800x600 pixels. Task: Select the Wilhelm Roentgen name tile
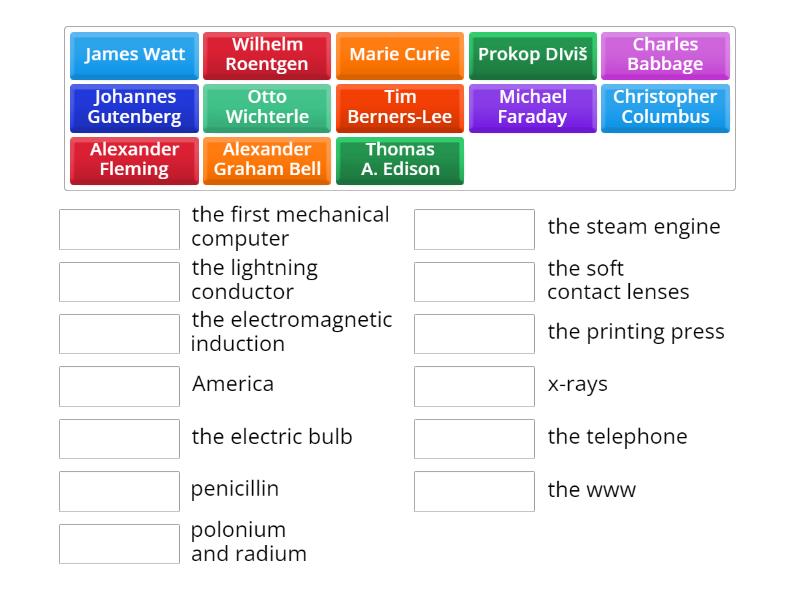click(267, 55)
